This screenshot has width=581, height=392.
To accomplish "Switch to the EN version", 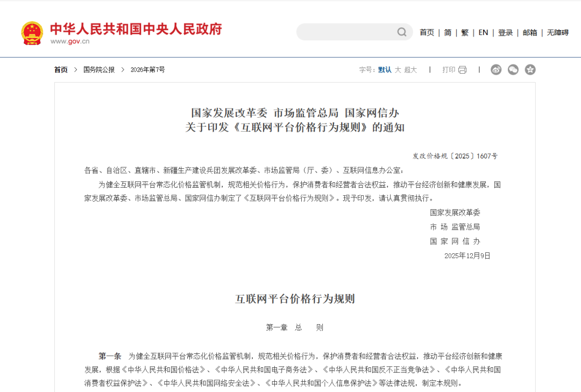I will (483, 33).
